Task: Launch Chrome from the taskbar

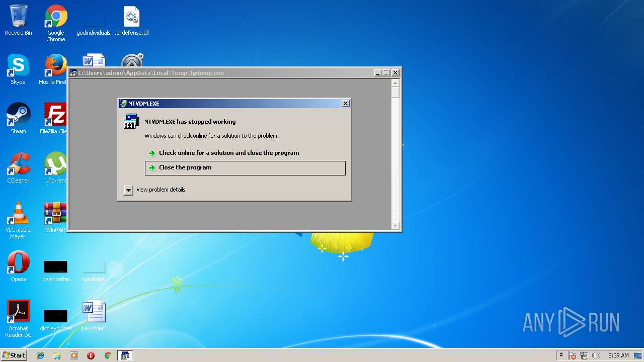Action: (108, 355)
